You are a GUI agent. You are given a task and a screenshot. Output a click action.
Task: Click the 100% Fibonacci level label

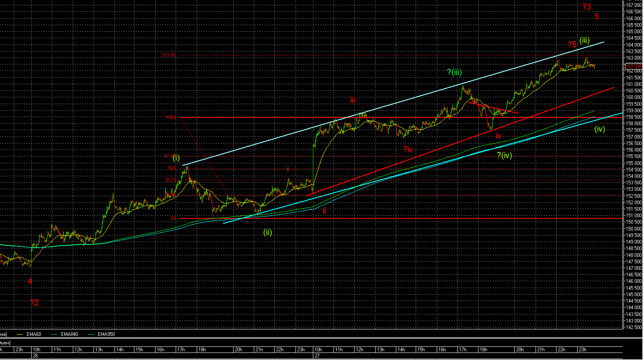(x=171, y=117)
